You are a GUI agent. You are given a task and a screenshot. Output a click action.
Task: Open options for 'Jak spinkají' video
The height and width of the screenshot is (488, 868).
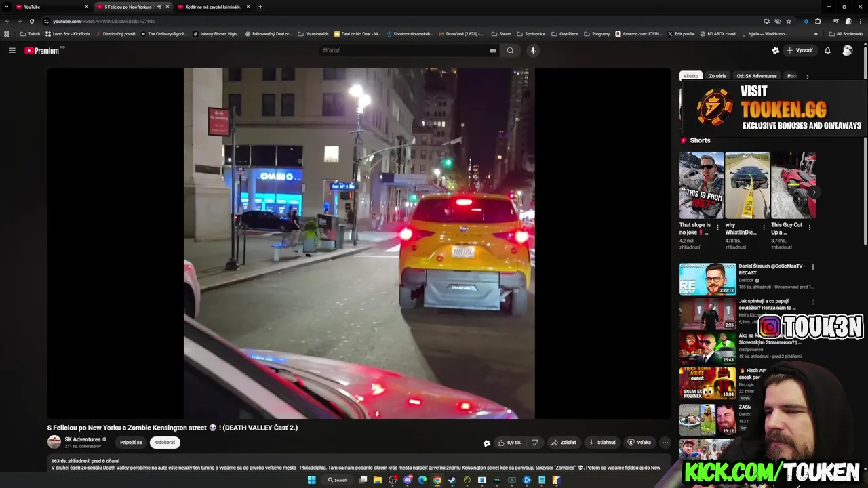pos(812,302)
